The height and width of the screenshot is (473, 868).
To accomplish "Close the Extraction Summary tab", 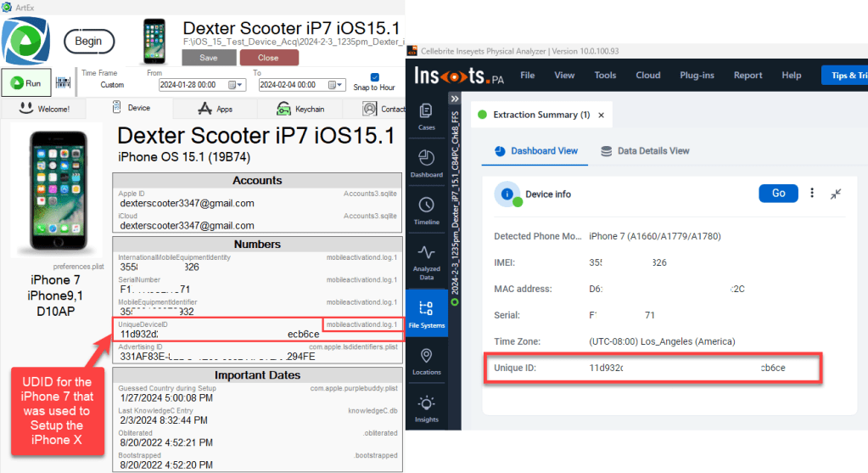I will point(602,115).
